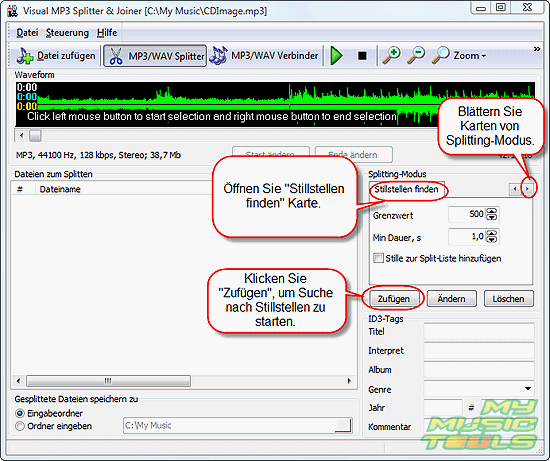550x461 pixels.
Task: Select the MP3/WAV Splitter mode
Action: [155, 56]
